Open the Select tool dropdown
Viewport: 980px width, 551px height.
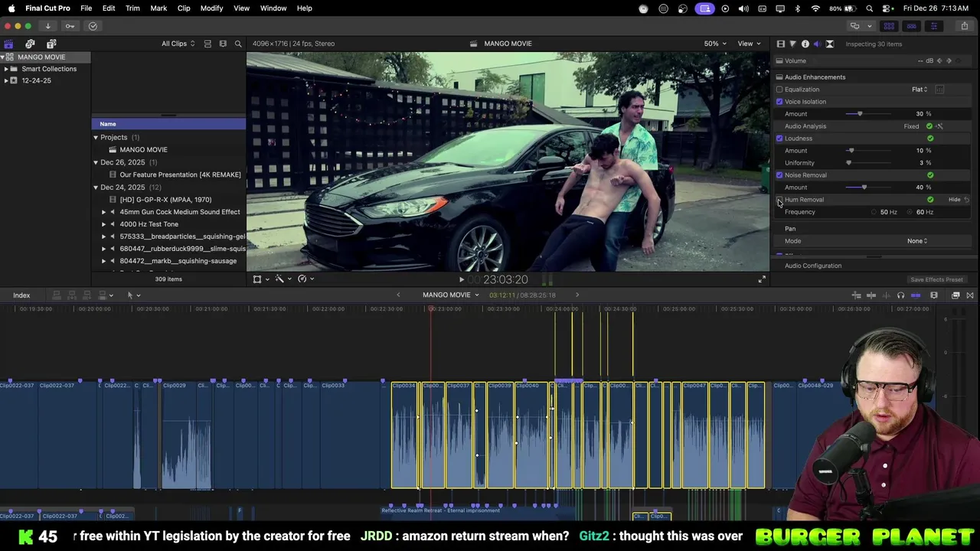[x=133, y=295]
